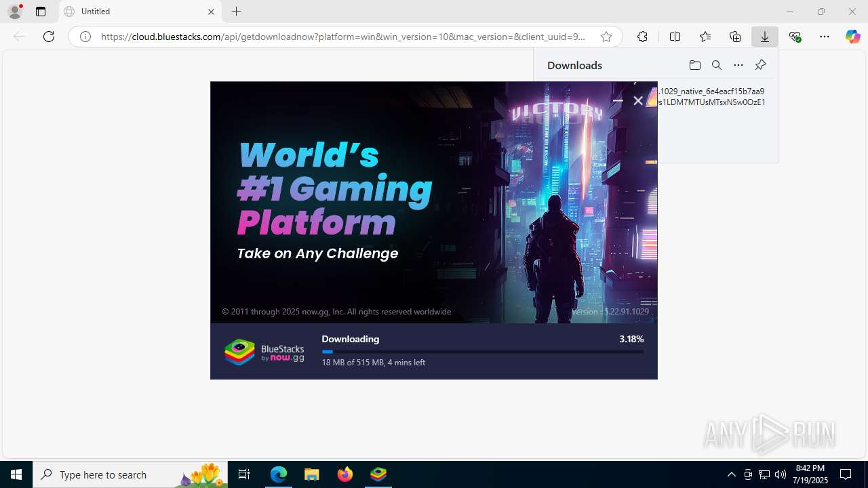868x488 pixels.
Task: Go back to the previous page
Action: point(19,37)
